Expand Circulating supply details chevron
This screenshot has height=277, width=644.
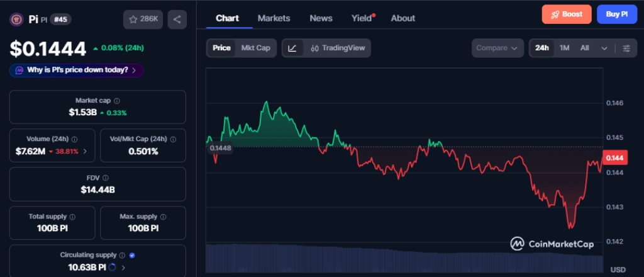point(123,268)
